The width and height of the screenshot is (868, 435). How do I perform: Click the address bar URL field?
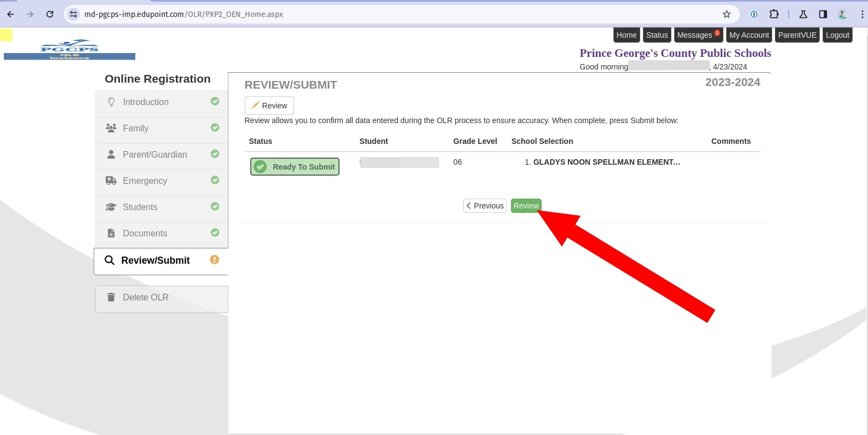(x=383, y=14)
